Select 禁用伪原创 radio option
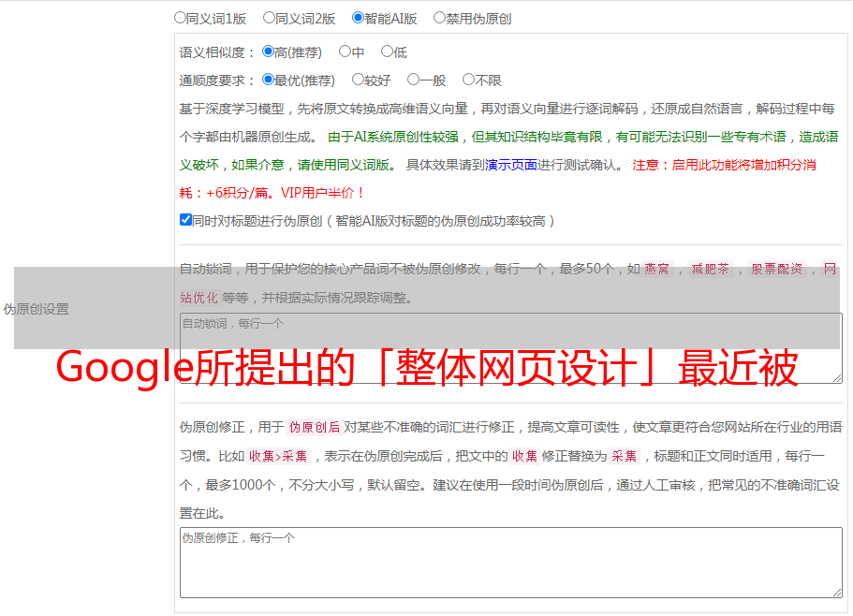This screenshot has width=853, height=616. 439,18
